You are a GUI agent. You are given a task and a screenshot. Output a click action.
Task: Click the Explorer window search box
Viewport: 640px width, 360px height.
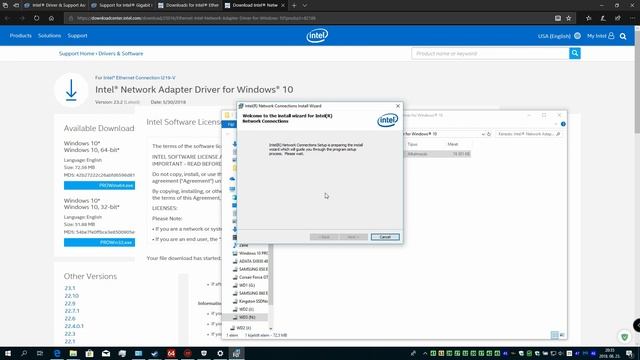[529, 134]
